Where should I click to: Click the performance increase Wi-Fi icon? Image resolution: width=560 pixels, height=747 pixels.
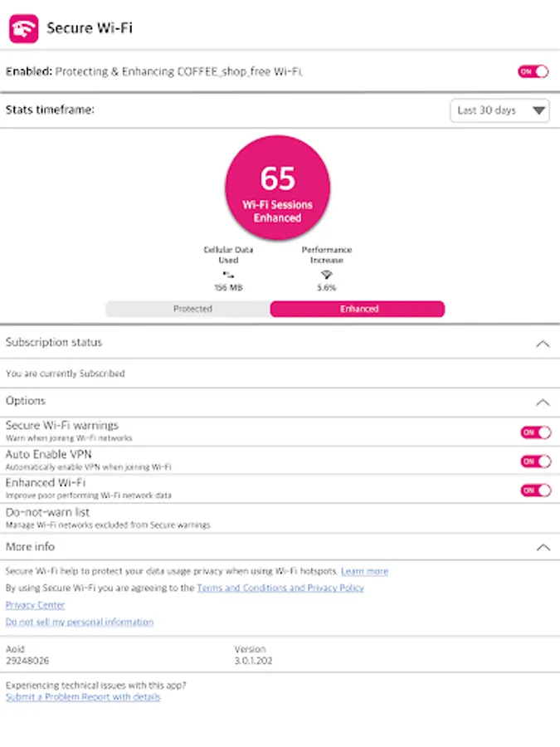click(327, 274)
